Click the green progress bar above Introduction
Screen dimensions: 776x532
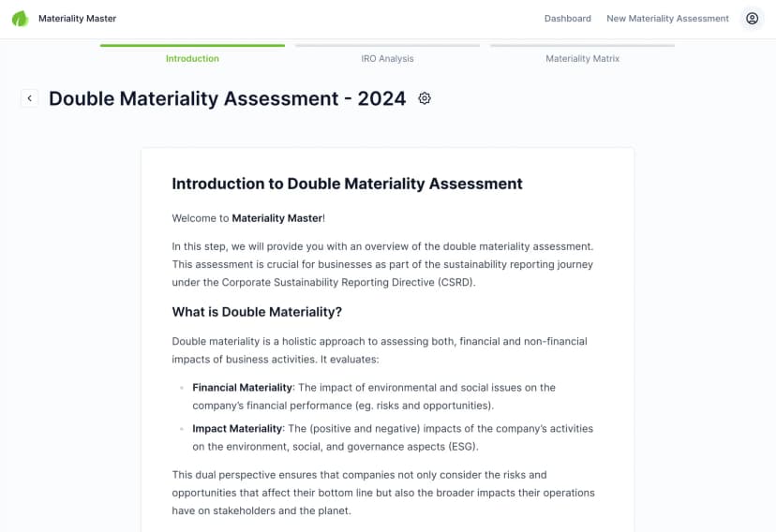pyautogui.click(x=192, y=46)
